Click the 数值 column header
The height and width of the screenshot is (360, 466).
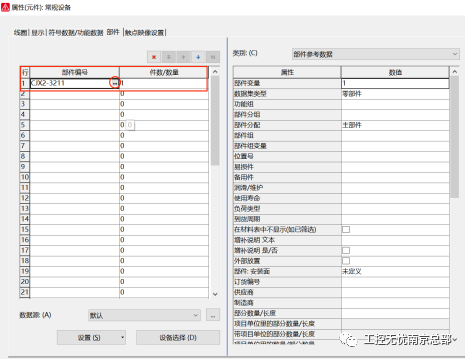point(395,72)
